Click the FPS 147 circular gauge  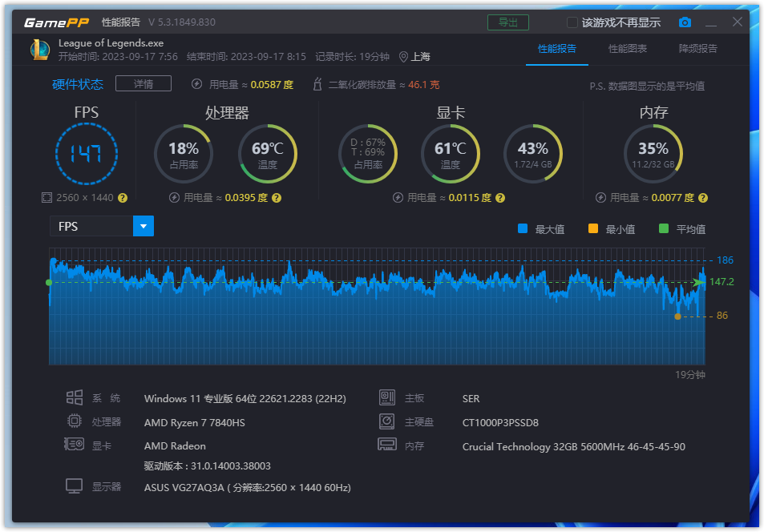pyautogui.click(x=87, y=154)
